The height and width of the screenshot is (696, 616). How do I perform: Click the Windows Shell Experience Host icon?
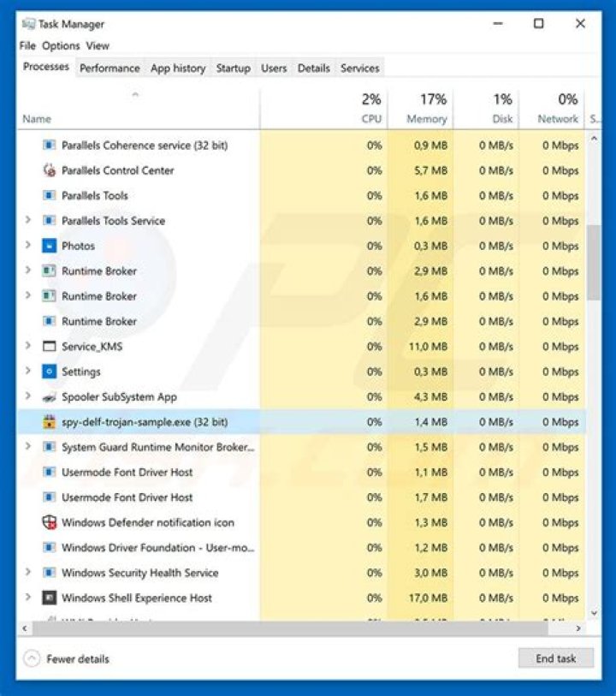[x=50, y=598]
